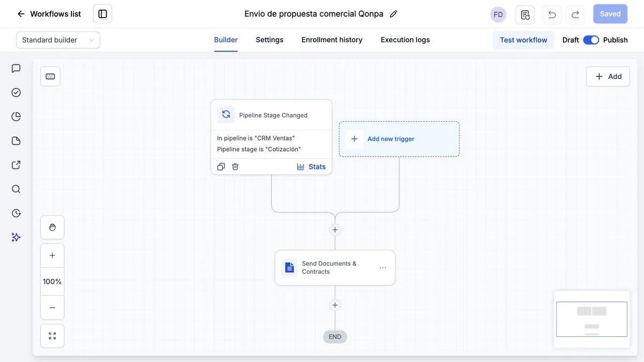
Task: Open the search icon in sidebar
Action: pos(16,189)
